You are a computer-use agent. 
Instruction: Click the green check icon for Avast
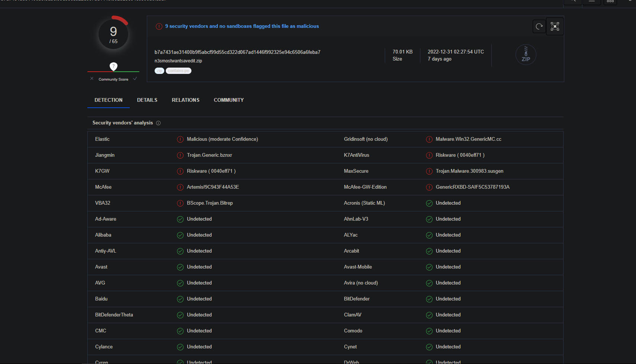(x=180, y=267)
